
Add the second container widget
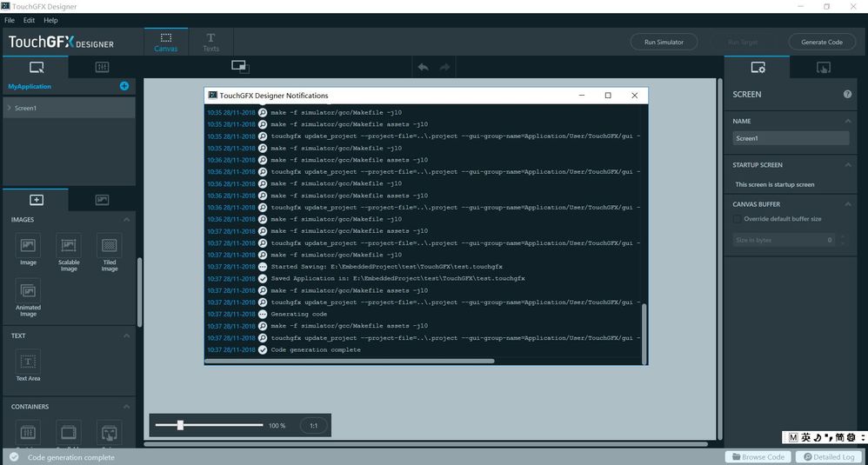69,433
